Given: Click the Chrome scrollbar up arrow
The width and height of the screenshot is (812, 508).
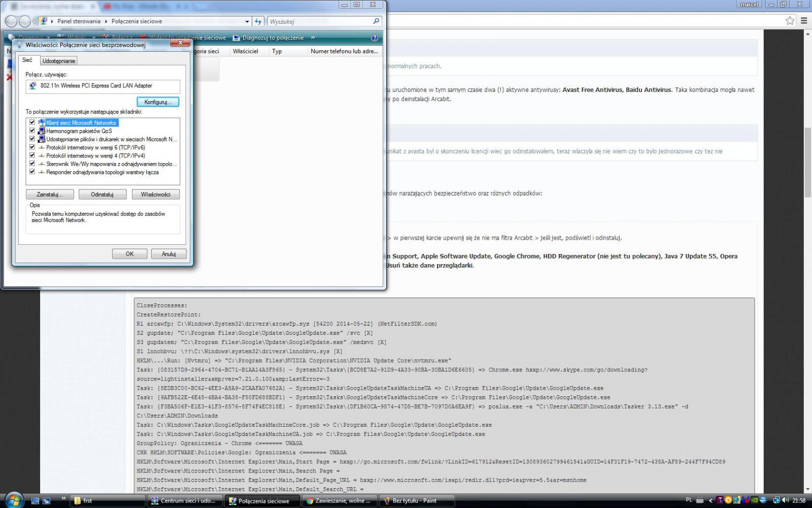Looking at the screenshot, I should 808,34.
